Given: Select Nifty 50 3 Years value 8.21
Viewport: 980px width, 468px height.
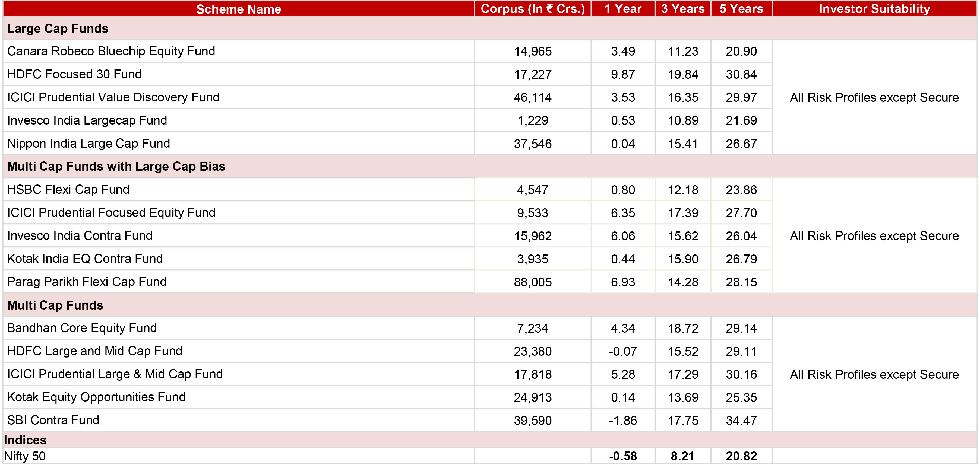Looking at the screenshot, I should pos(683,456).
